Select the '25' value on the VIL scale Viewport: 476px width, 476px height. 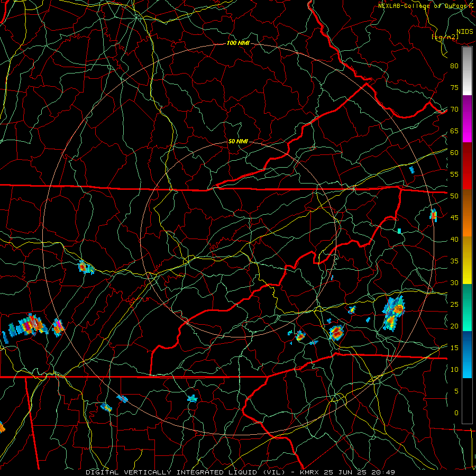pos(454,305)
